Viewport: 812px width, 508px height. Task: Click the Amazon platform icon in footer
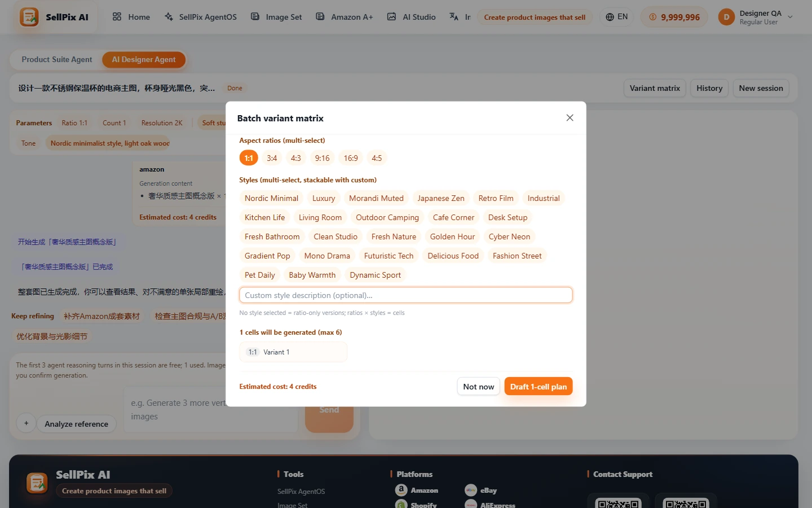pyautogui.click(x=401, y=490)
